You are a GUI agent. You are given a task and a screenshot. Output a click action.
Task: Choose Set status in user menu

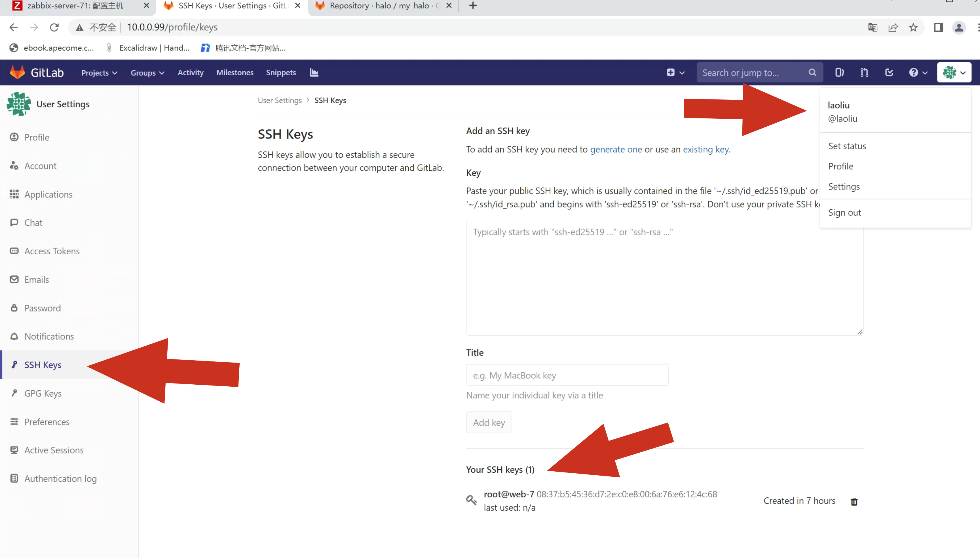pyautogui.click(x=847, y=146)
